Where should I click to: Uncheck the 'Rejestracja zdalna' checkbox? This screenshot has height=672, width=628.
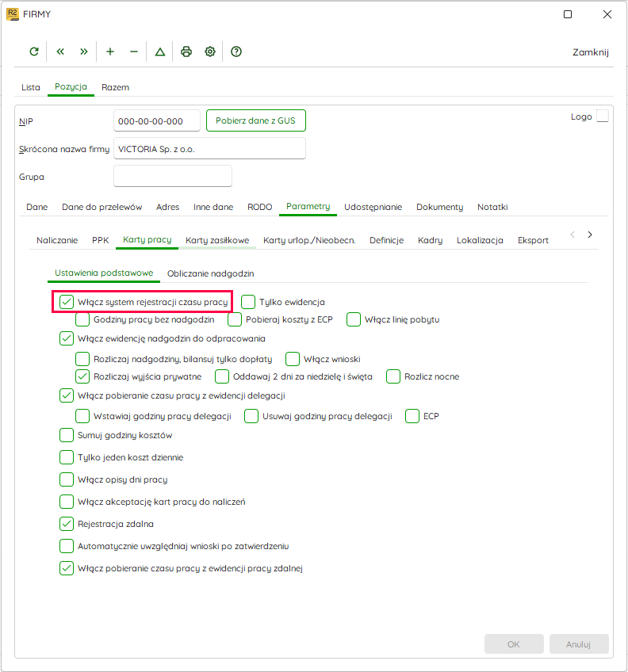point(67,524)
